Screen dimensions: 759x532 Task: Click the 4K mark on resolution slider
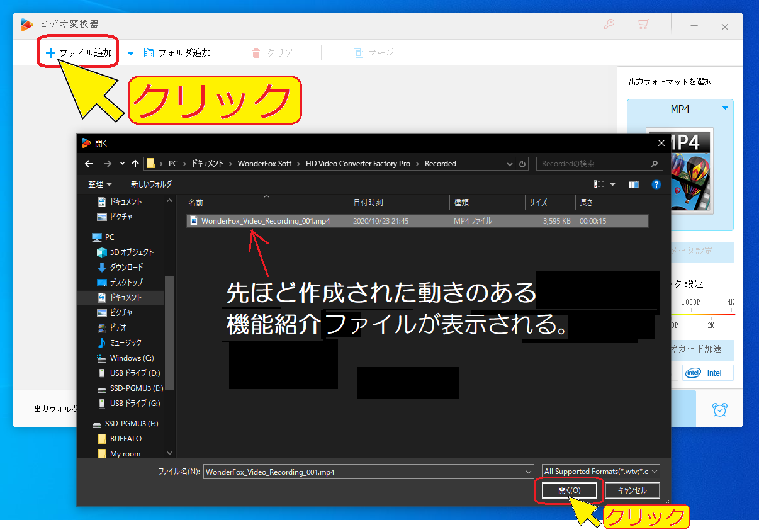point(731,302)
